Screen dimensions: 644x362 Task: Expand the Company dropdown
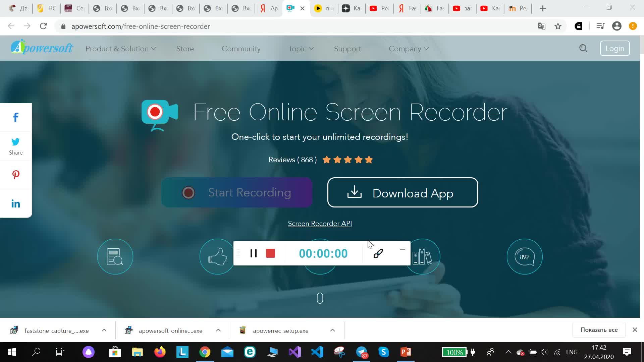pyautogui.click(x=409, y=49)
